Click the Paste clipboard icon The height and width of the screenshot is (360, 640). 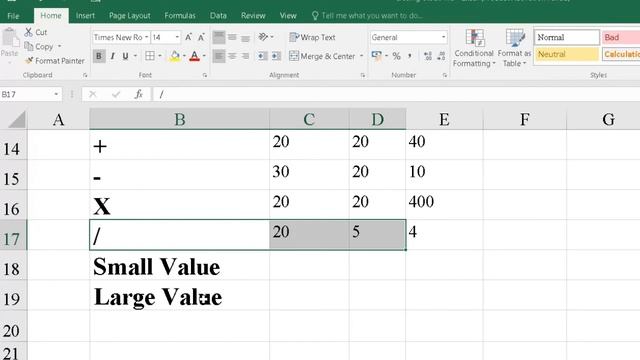[10, 38]
